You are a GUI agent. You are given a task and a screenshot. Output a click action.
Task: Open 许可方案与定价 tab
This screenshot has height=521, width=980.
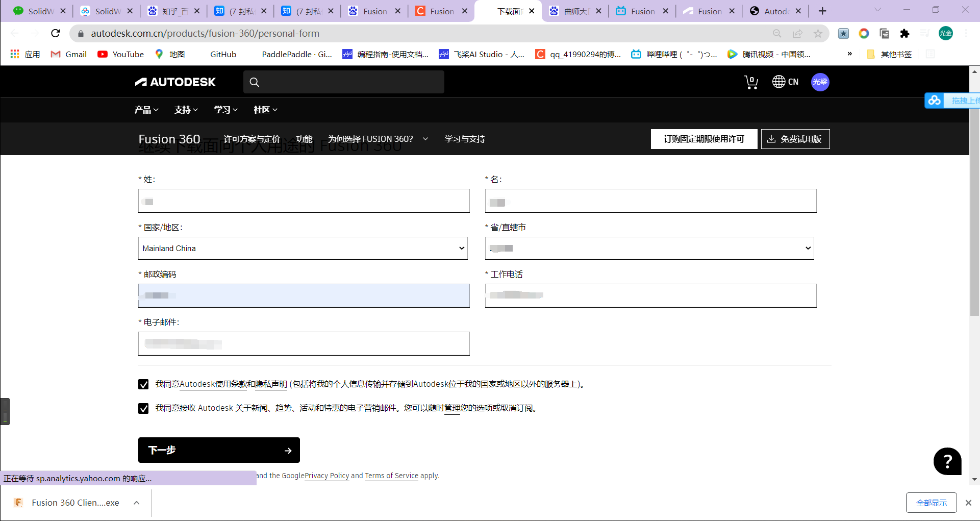tap(252, 139)
